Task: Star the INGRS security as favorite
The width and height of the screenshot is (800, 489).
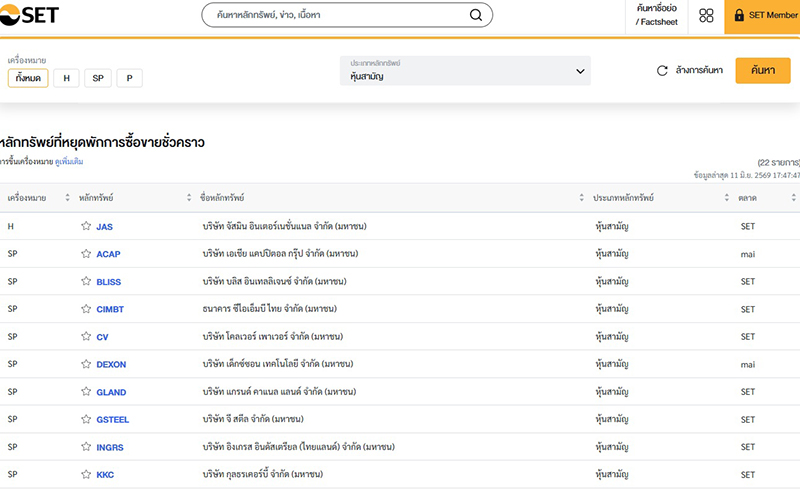Action: click(x=86, y=447)
